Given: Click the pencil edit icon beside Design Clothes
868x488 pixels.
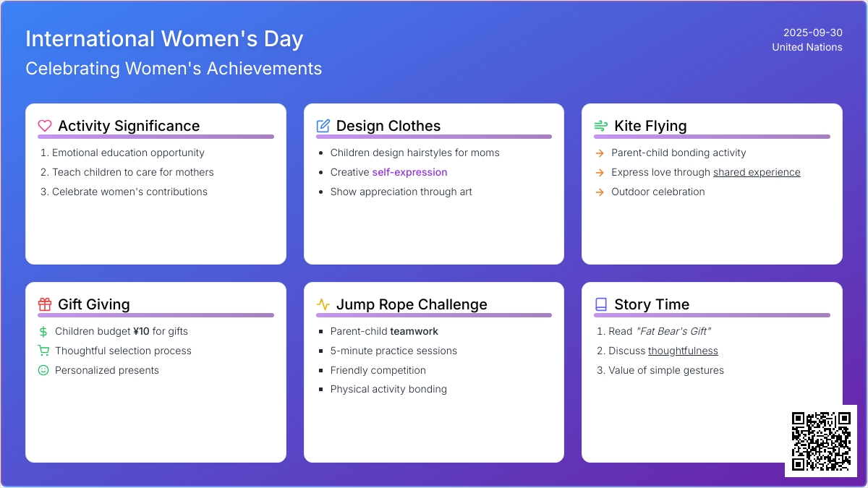Looking at the screenshot, I should click(323, 126).
